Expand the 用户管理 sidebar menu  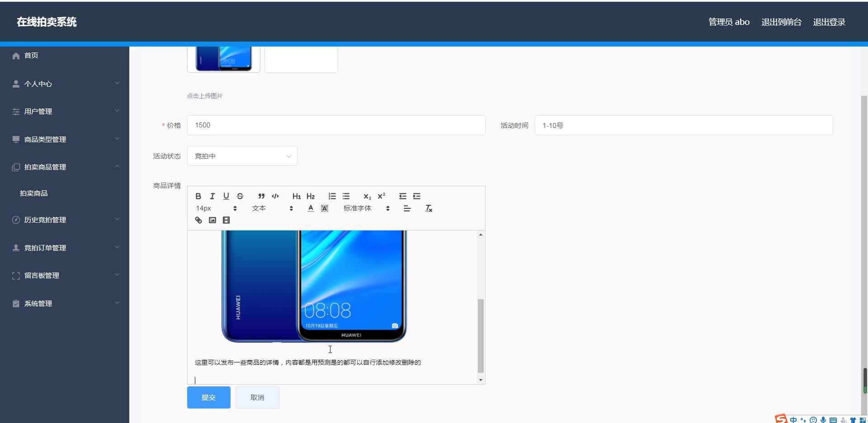65,112
